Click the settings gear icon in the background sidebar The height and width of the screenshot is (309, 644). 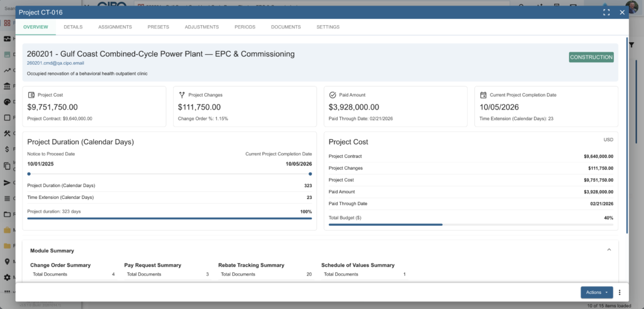(x=7, y=278)
